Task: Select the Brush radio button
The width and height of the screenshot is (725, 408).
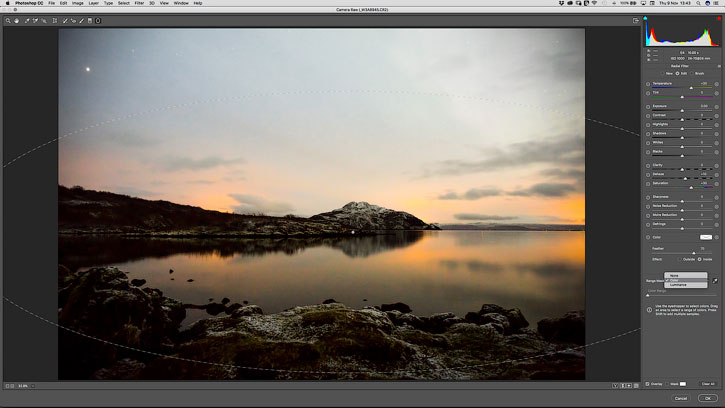Action: pos(692,74)
